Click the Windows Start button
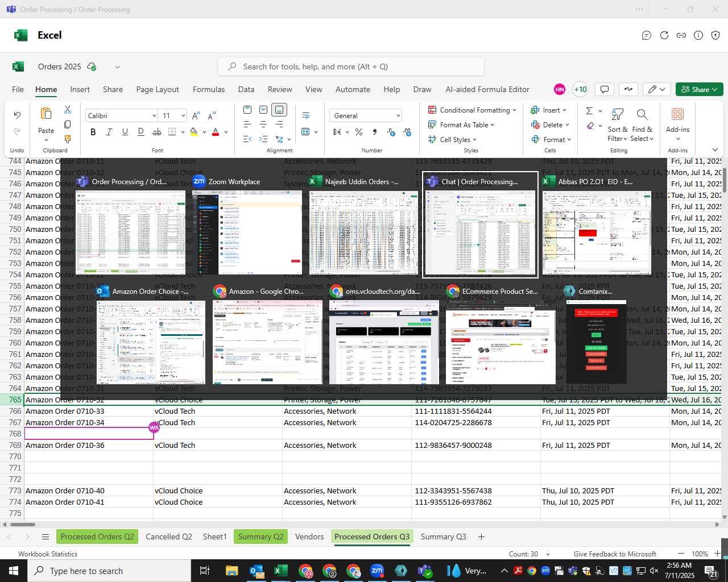Viewport: 728px width, 582px height. coord(14,571)
